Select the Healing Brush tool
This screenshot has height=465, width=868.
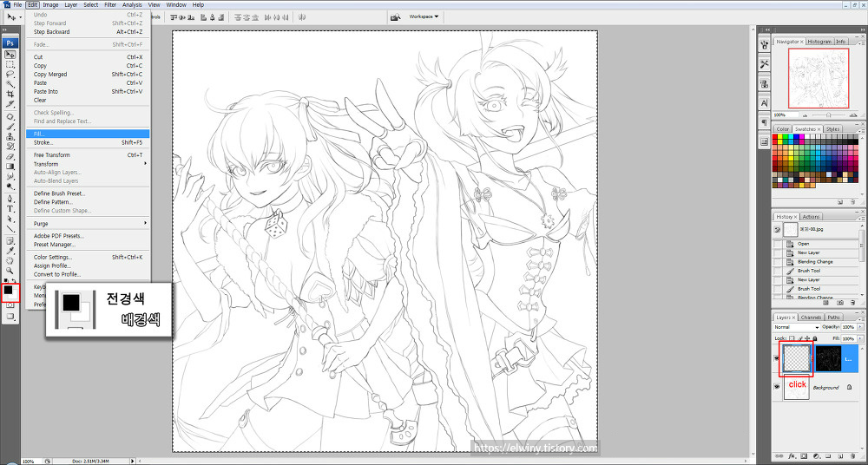click(10, 117)
